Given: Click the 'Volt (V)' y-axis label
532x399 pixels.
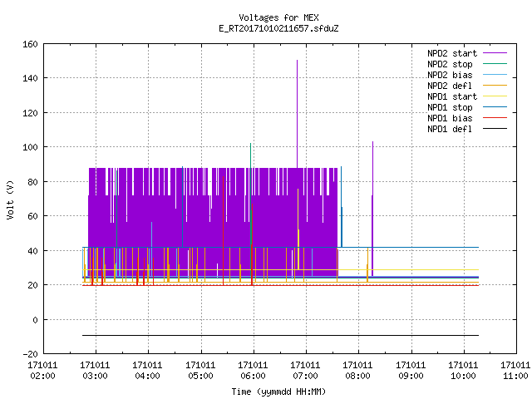Looking at the screenshot, I should [10, 199].
